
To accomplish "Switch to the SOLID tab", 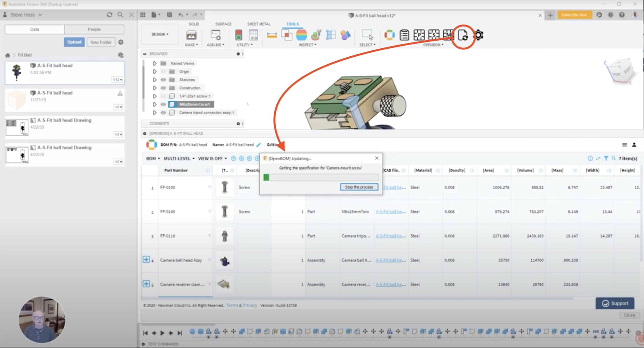I will (194, 24).
